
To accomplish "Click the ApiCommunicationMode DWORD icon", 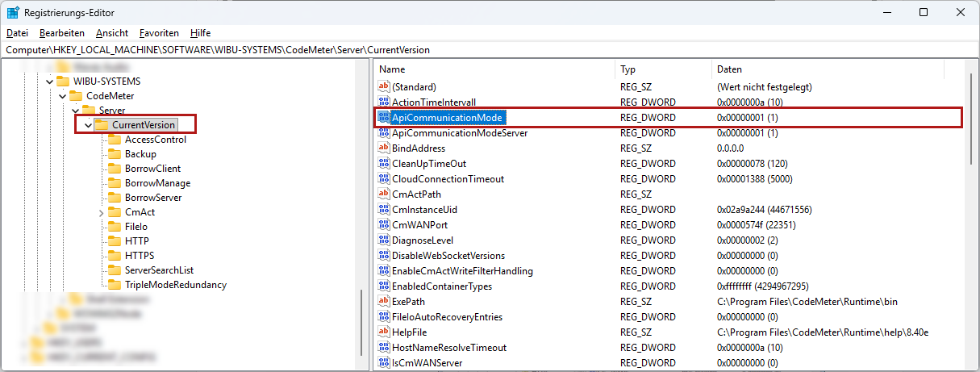I will click(384, 118).
